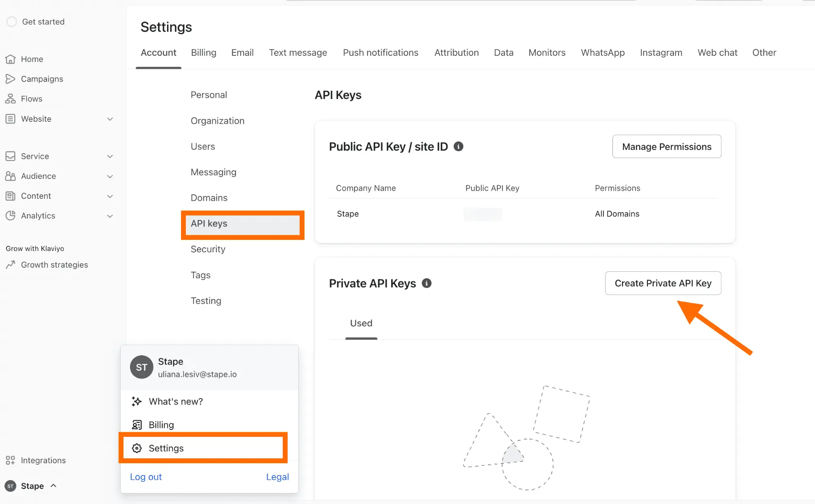Viewport: 815px width, 504px height.
Task: Click the Website page icon
Action: [x=10, y=119]
